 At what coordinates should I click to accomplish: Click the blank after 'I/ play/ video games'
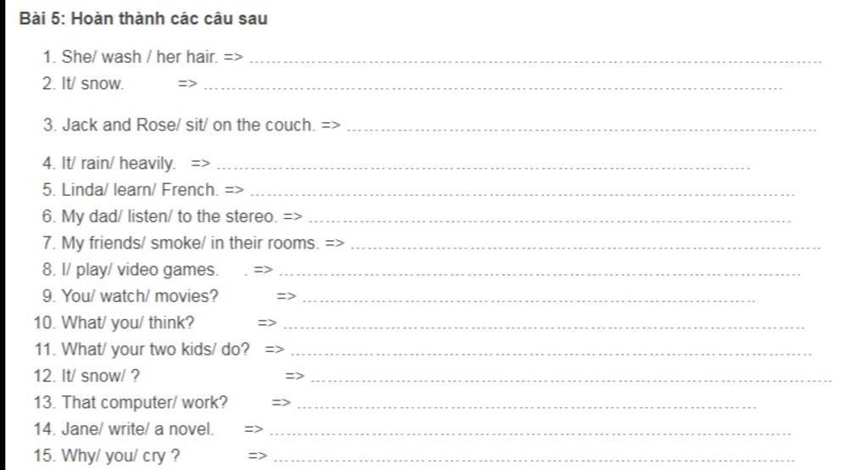pyautogui.click(x=540, y=274)
